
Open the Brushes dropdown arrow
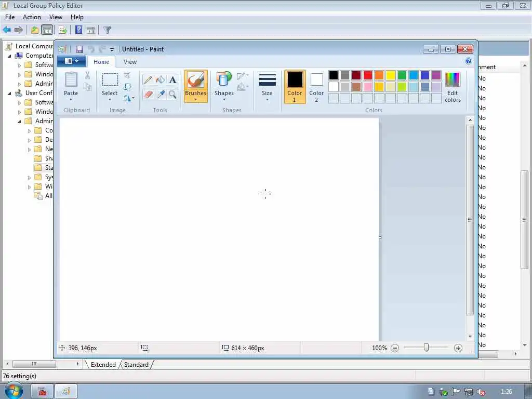point(196,99)
